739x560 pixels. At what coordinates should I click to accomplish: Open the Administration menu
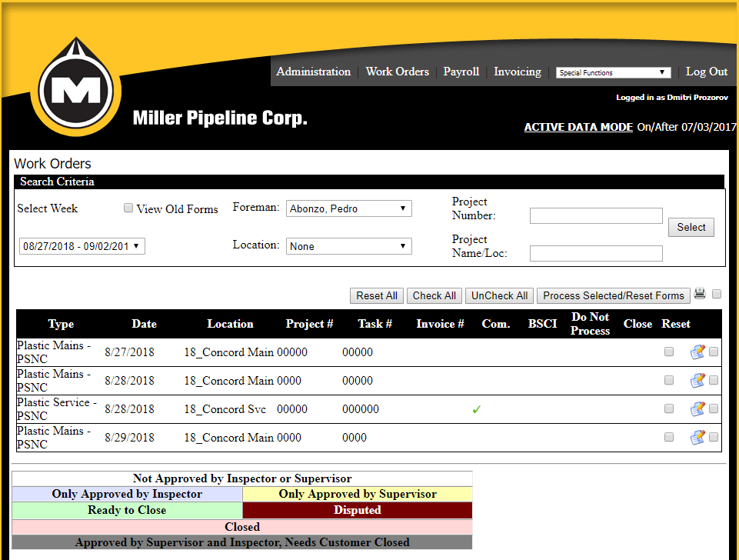[x=314, y=72]
